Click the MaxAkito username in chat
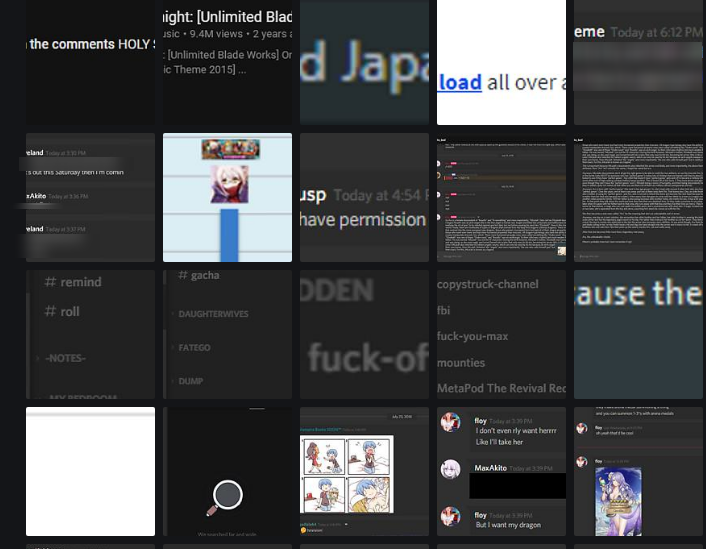Screen dimensions: 706x549 (x=490, y=468)
